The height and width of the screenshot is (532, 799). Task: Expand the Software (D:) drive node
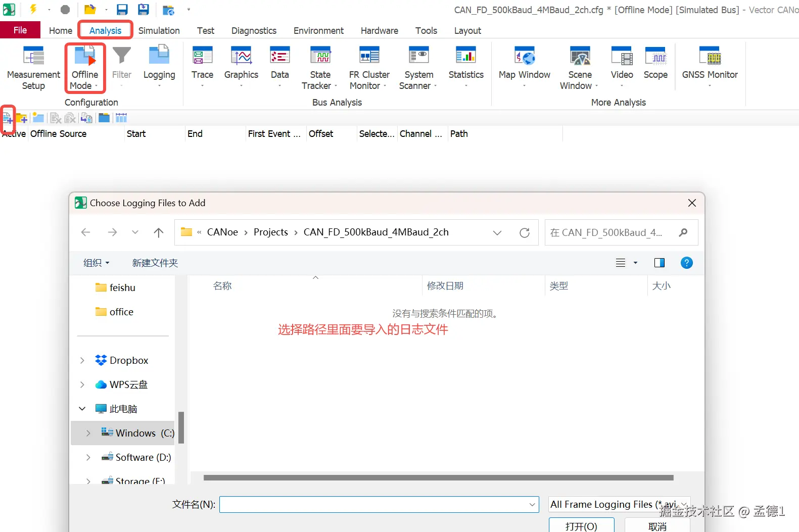(x=88, y=457)
